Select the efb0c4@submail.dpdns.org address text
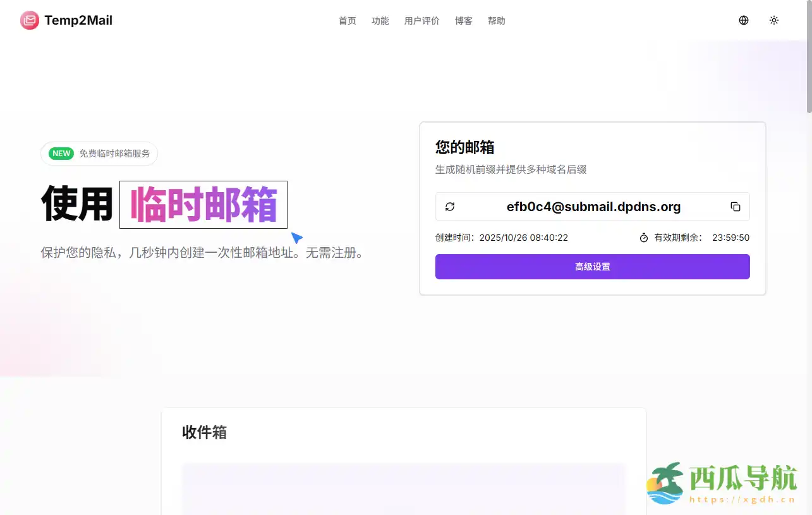Screen dimensions: 812x515 593,207
